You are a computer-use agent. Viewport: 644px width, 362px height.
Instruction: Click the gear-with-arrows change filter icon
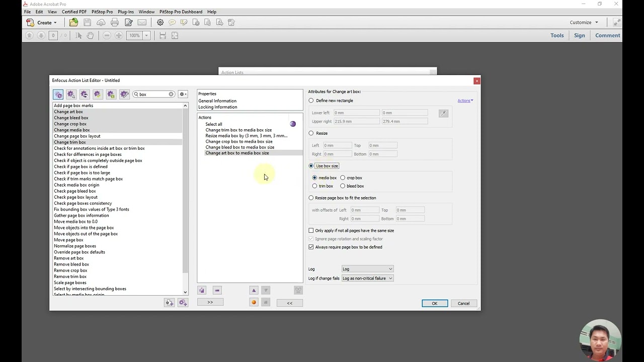(x=84, y=94)
